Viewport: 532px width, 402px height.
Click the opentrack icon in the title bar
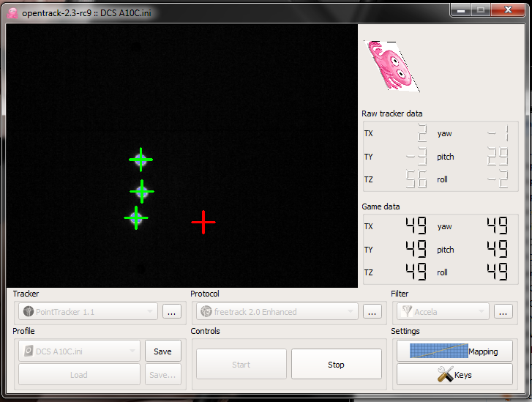tap(12, 12)
